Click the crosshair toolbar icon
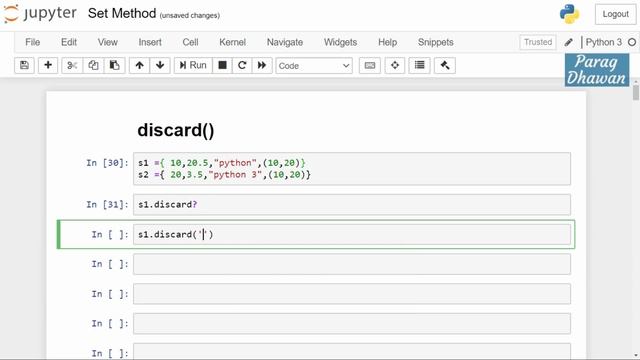 (x=395, y=65)
